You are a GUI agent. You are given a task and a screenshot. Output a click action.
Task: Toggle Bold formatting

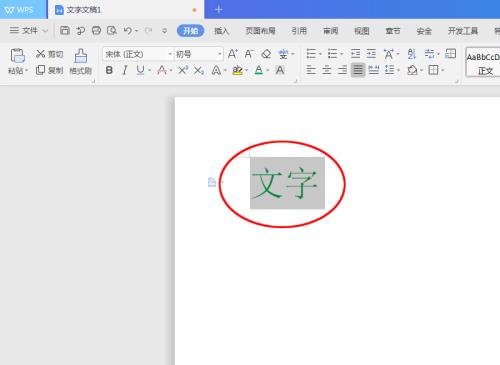[109, 70]
